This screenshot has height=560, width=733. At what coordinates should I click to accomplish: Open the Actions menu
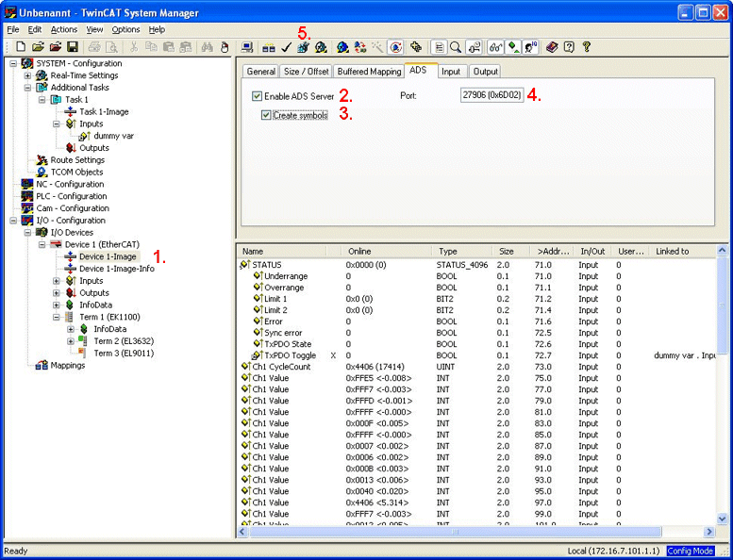pos(64,29)
